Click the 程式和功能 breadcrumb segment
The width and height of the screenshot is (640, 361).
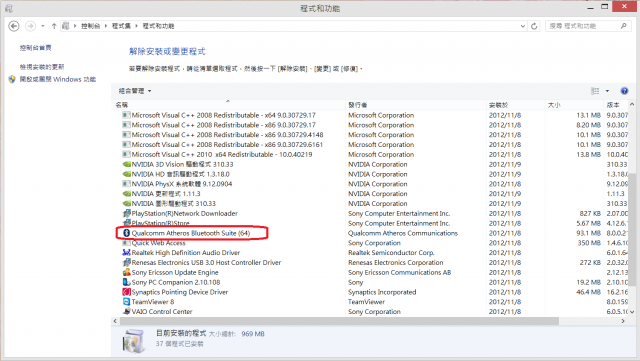click(158, 26)
